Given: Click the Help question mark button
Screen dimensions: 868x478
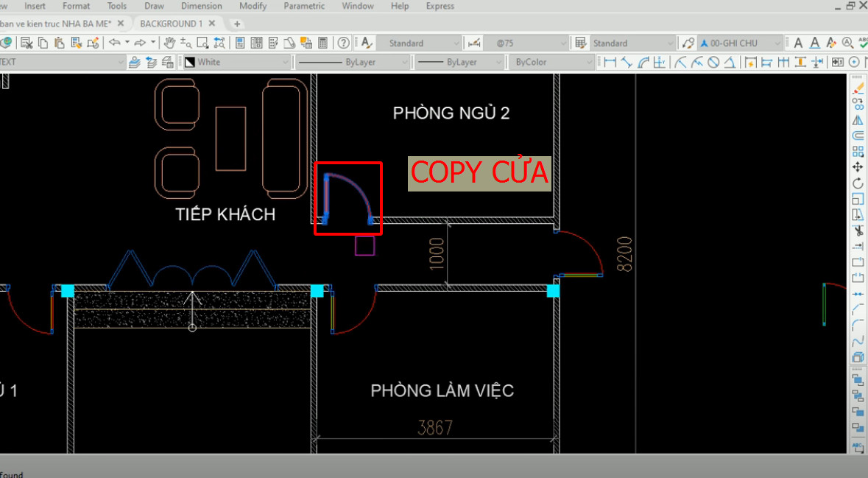Looking at the screenshot, I should 343,43.
